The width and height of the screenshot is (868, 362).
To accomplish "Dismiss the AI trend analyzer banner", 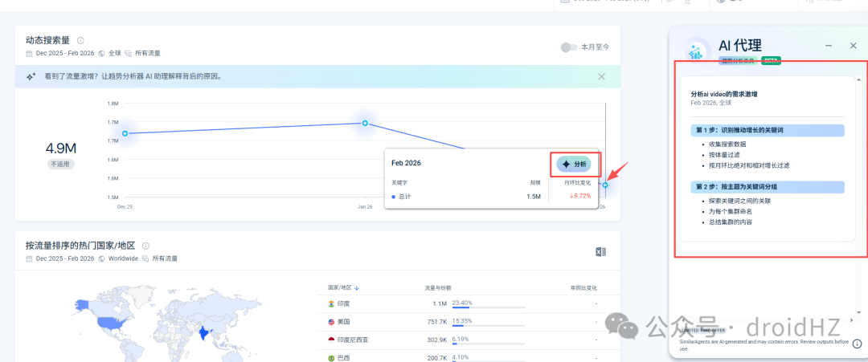I will [x=602, y=77].
